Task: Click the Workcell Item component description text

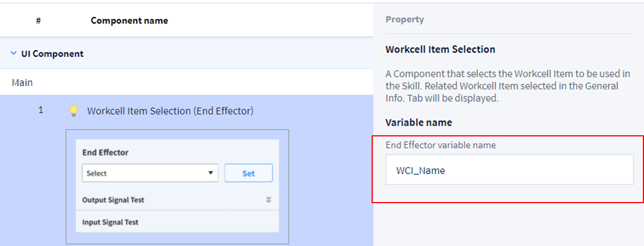Action: 508,86
